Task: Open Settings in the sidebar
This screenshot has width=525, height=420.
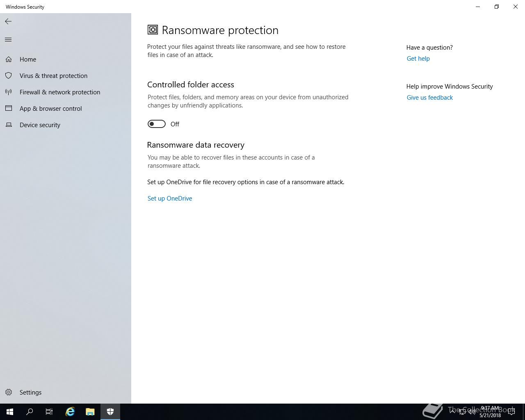Action: (x=66, y=393)
